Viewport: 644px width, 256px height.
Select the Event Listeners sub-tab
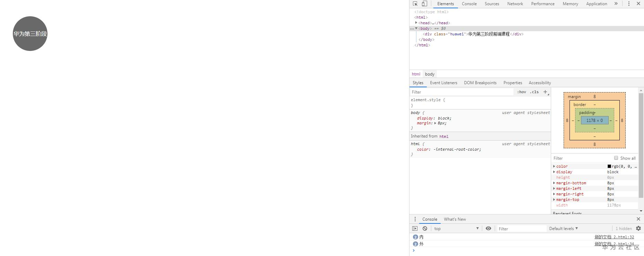[x=443, y=83]
